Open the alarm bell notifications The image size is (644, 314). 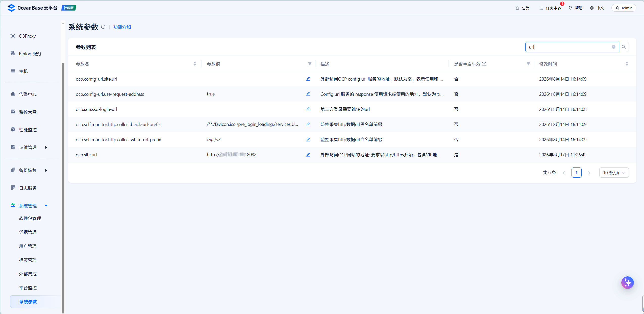point(517,8)
